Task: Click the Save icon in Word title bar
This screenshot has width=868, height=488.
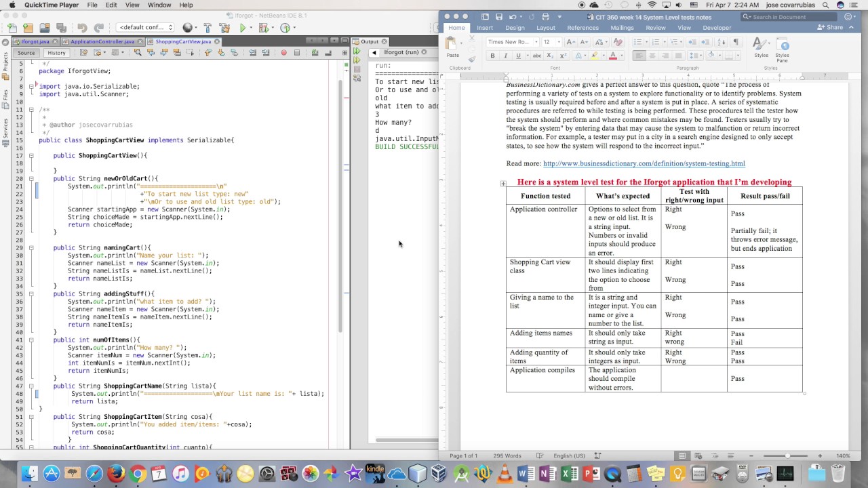Action: pyautogui.click(x=498, y=17)
